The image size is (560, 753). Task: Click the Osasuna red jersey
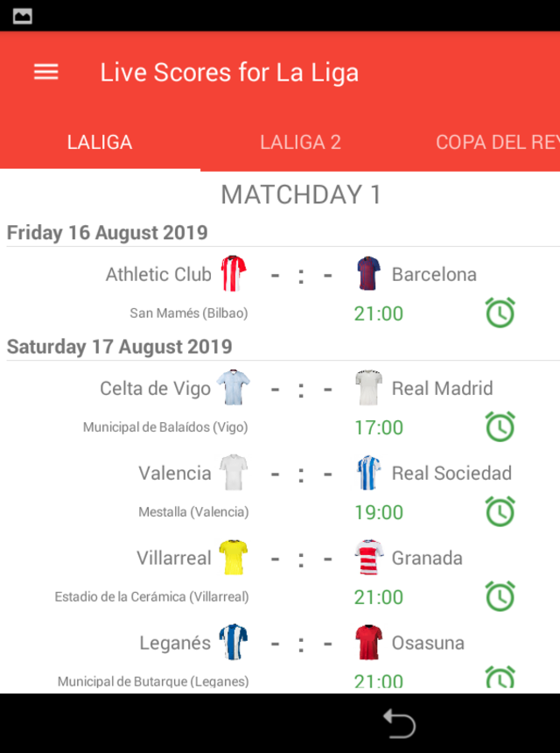click(369, 643)
